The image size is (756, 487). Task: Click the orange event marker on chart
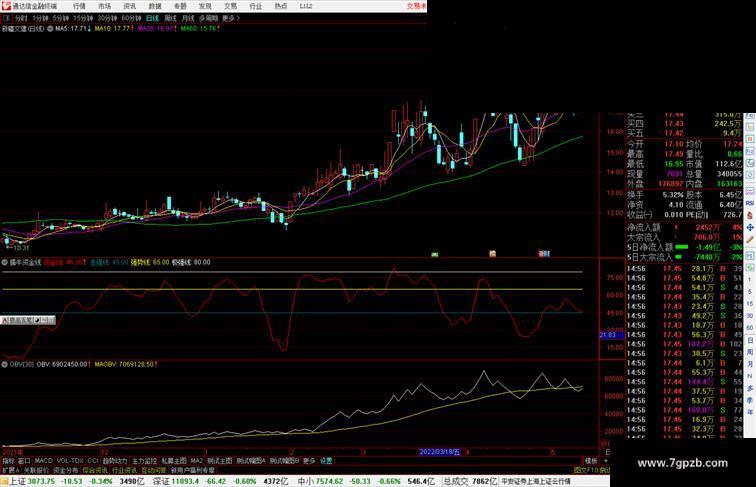click(x=492, y=254)
